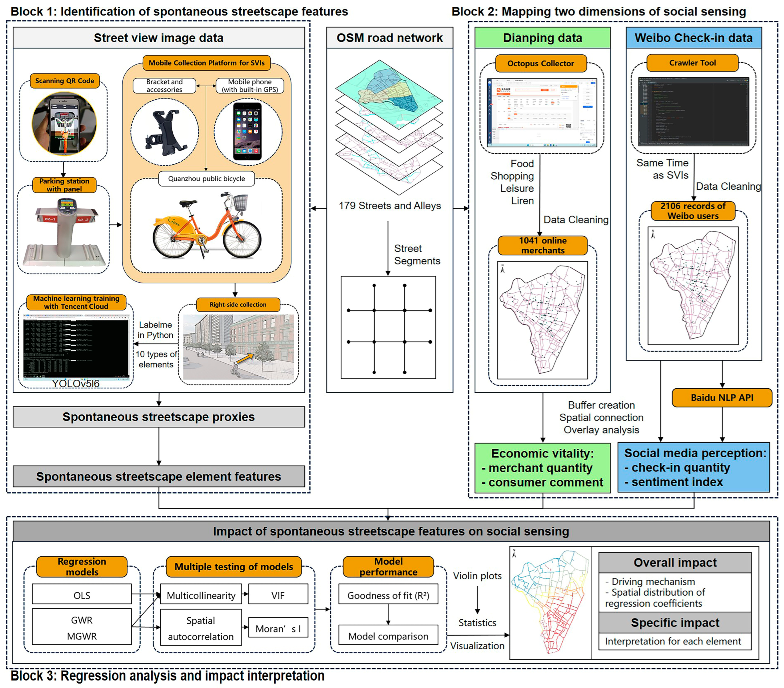Click the YOLOv5l6 terminal screenshot
This screenshot has height=688, width=784.
[x=76, y=347]
